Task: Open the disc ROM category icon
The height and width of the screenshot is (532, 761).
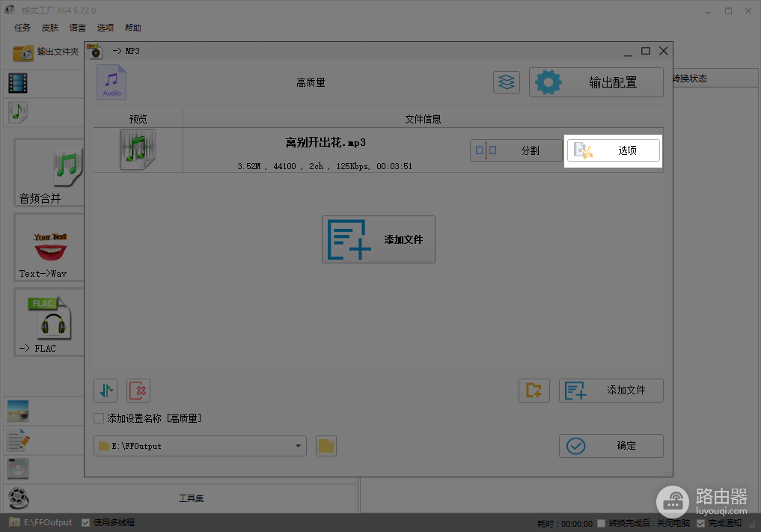Action: (18, 468)
